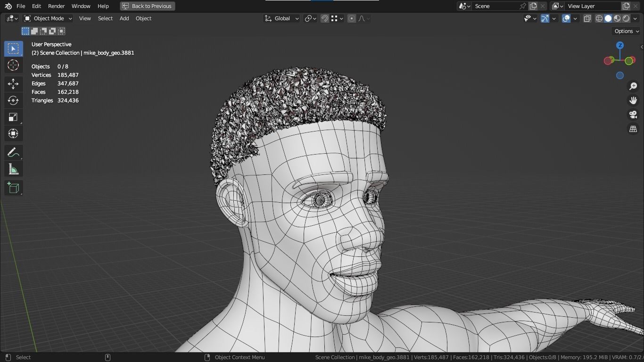The image size is (644, 362).
Task: Open the Options popover
Action: pyautogui.click(x=627, y=31)
